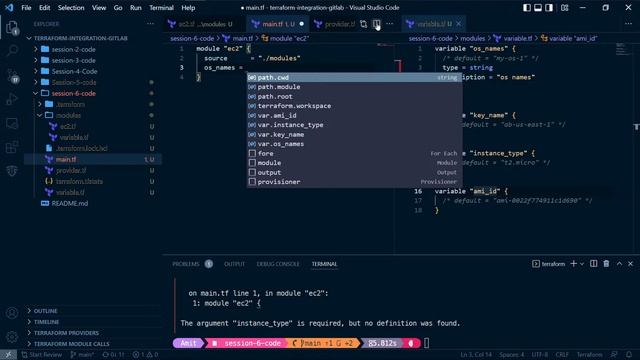This screenshot has height=360, width=640.
Task: Click the feedback icon in the status bar
Action: [614, 355]
